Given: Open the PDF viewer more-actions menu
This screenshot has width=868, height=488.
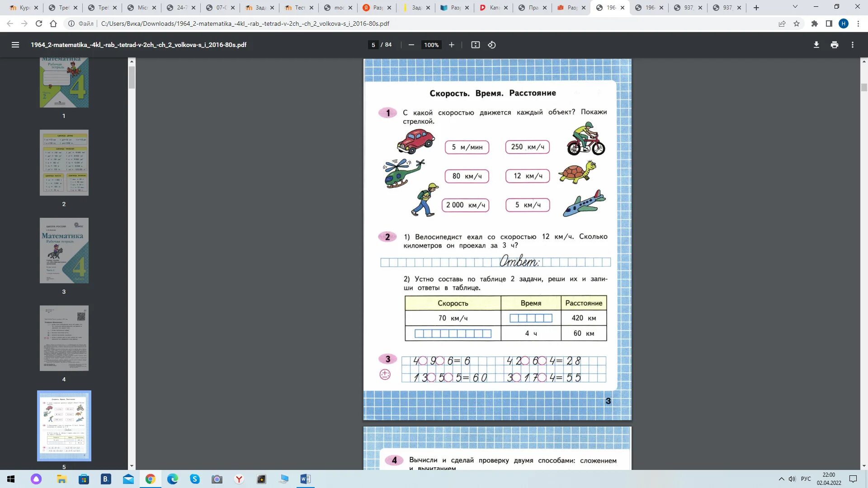Looking at the screenshot, I should point(853,45).
